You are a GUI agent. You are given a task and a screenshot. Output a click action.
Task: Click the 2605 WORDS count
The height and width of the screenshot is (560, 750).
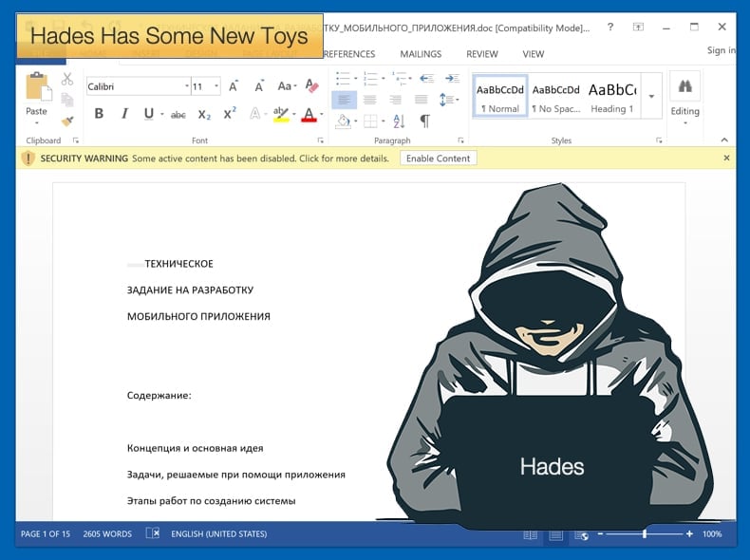pos(107,534)
